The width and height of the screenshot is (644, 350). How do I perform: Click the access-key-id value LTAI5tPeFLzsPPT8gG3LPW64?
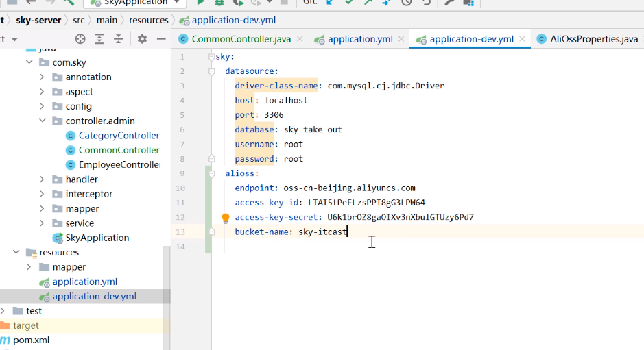[x=367, y=203]
